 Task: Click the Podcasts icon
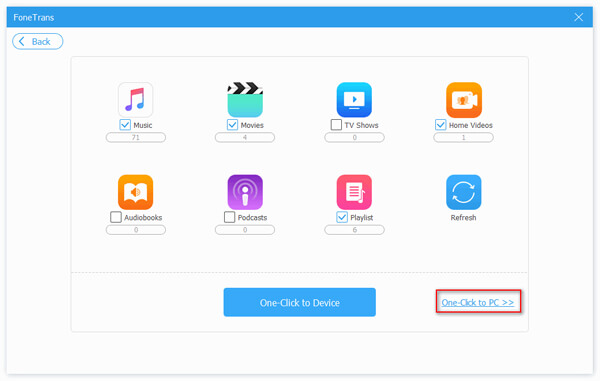(x=245, y=192)
